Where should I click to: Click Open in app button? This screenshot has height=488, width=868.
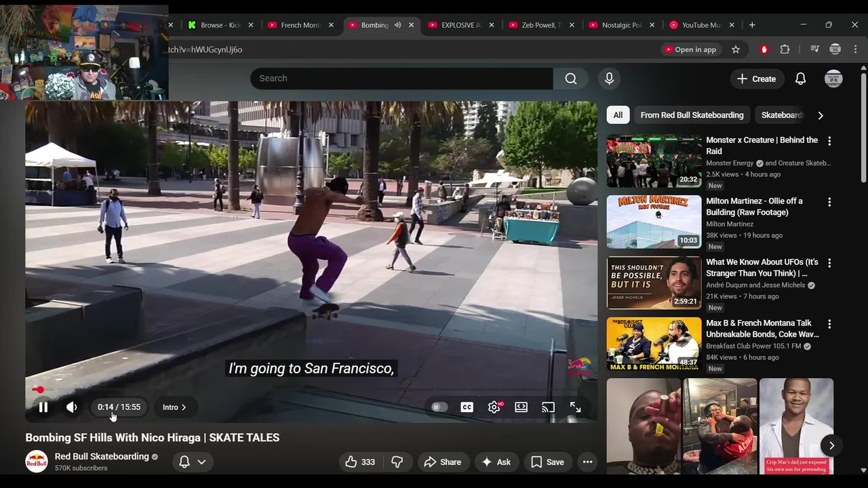[x=690, y=49]
